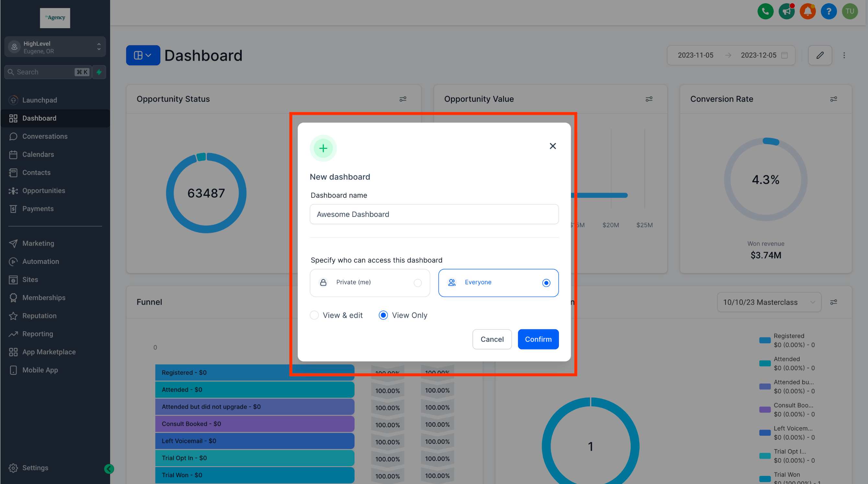Screen dimensions: 868x484
Task: Click the Attended - $0 funnel bar
Action: (x=254, y=390)
